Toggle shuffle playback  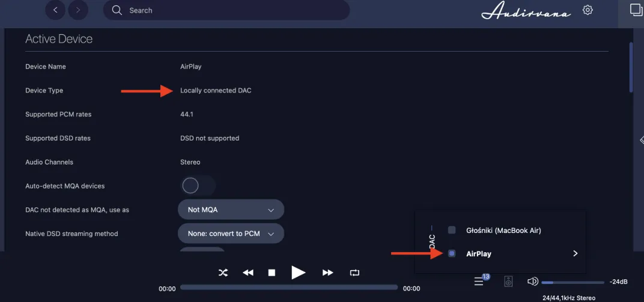coord(223,273)
